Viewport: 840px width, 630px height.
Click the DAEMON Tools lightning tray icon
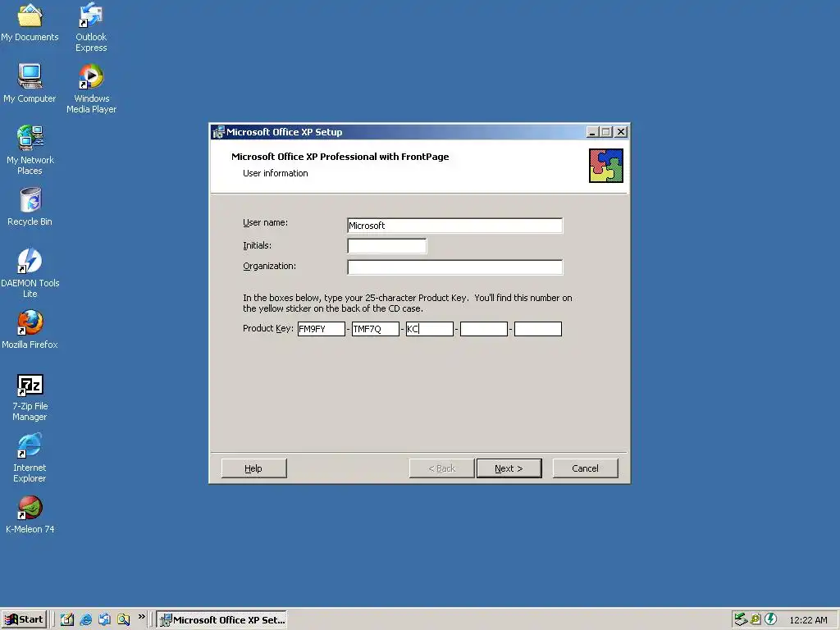click(x=770, y=619)
